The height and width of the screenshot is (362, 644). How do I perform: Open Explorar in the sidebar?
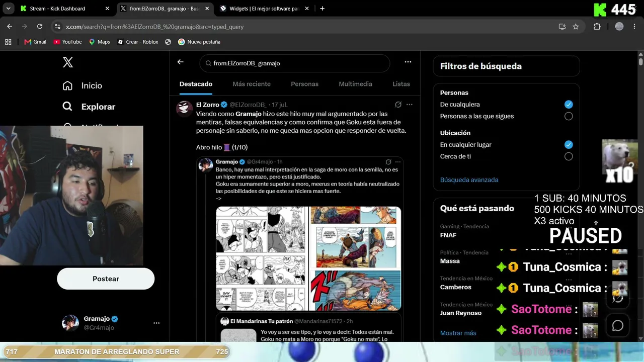89,107
